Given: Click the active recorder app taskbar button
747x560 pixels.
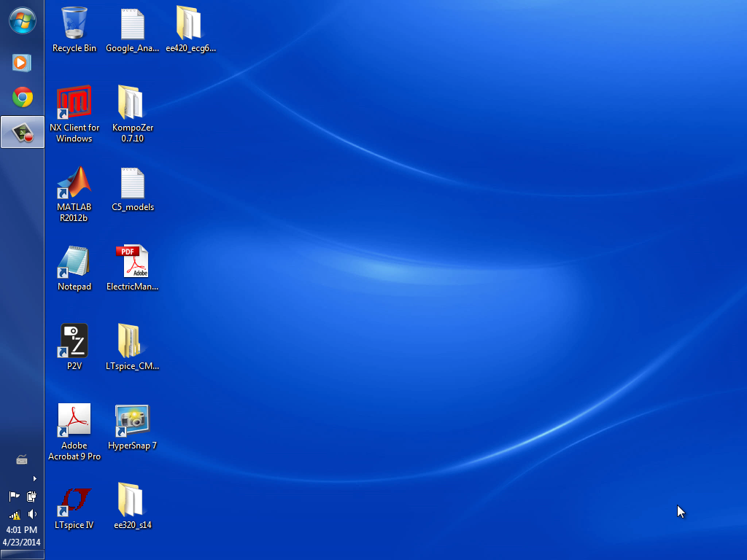Looking at the screenshot, I should pos(23,132).
